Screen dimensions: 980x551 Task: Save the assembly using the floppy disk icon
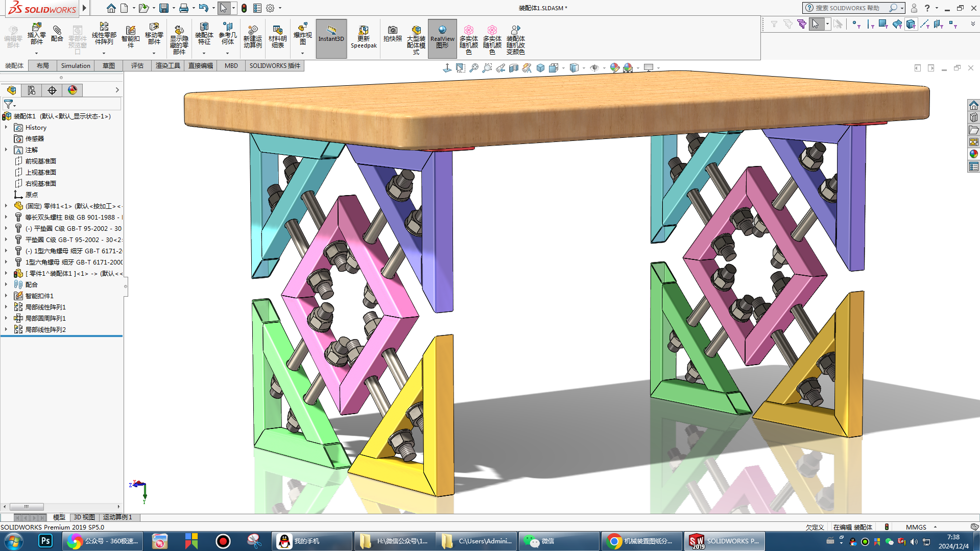point(164,8)
